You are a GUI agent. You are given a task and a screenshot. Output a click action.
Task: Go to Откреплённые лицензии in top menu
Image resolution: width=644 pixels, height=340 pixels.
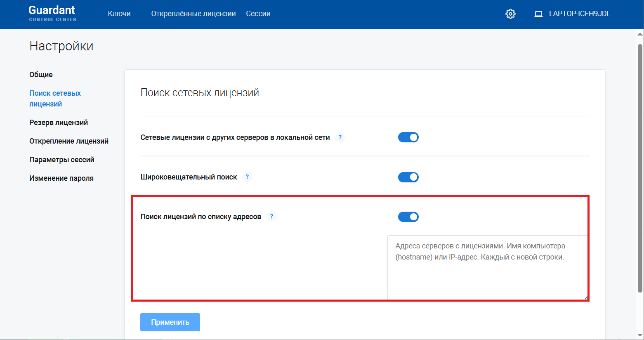(193, 14)
